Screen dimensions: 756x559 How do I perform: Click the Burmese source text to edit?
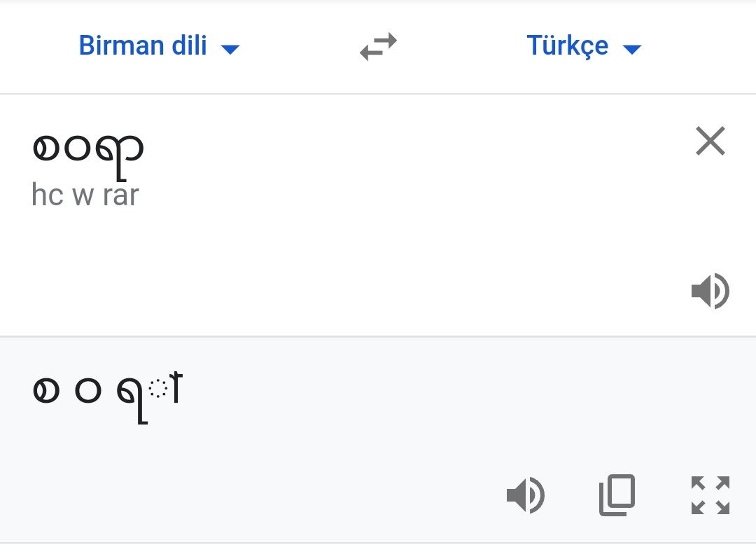88,149
